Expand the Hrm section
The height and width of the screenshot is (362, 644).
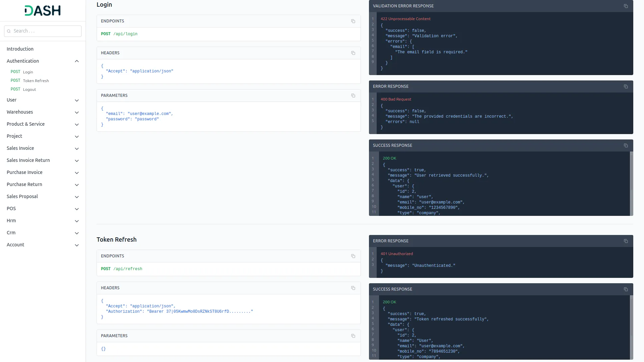[43, 221]
